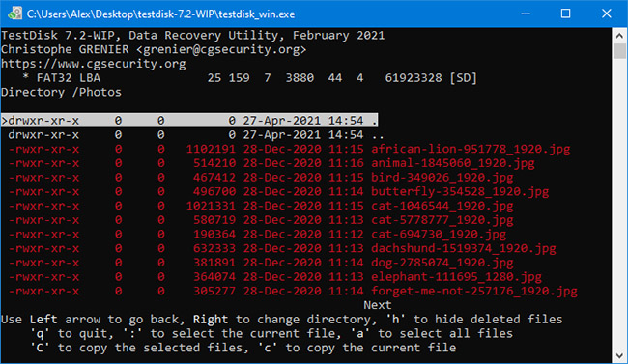This screenshot has height=364, width=628.
Task: Select cat-694730_1920.jpg file entry
Action: coord(258,235)
